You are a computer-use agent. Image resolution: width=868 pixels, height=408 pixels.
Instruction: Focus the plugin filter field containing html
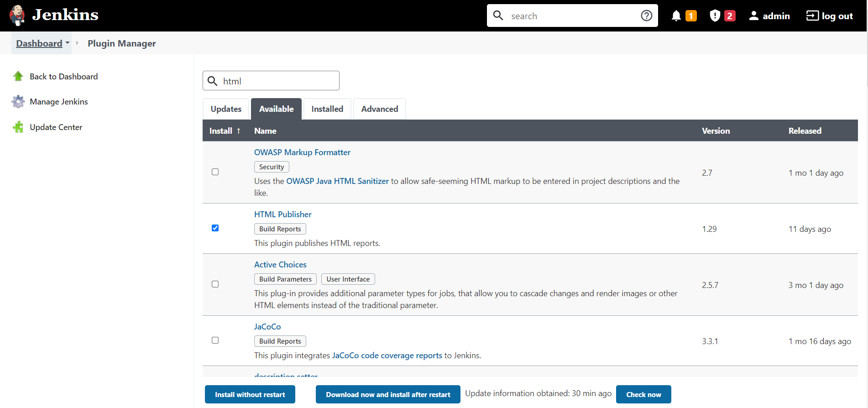coord(278,81)
